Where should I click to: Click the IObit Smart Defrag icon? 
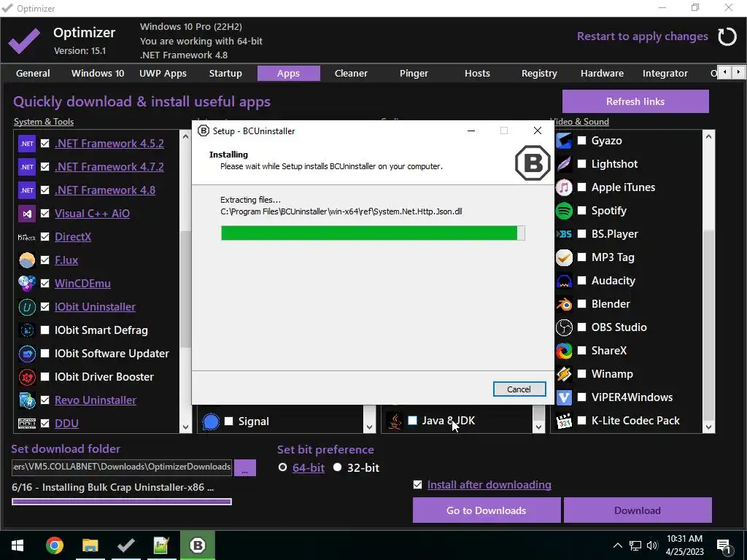point(27,330)
